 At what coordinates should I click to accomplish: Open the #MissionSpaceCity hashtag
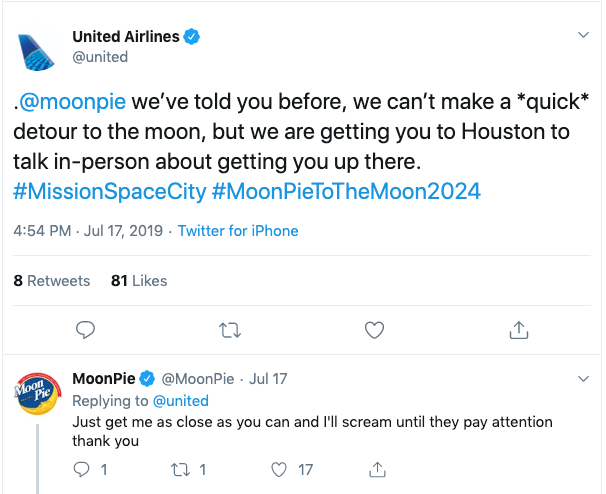click(89, 189)
